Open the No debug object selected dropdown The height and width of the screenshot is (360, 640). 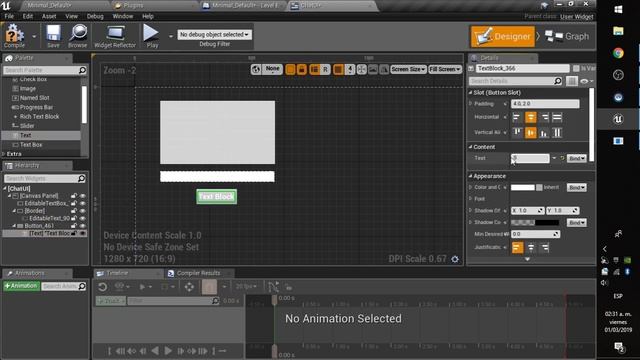coord(214,35)
